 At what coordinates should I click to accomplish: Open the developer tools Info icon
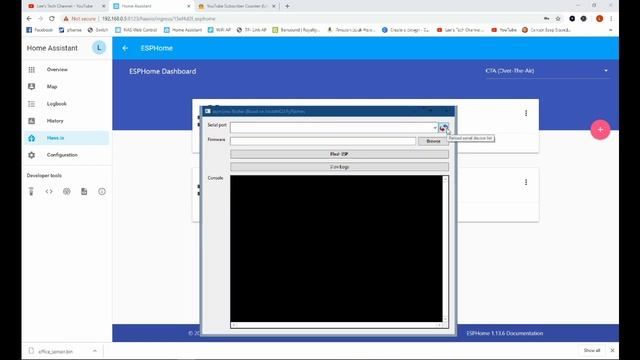point(102,191)
